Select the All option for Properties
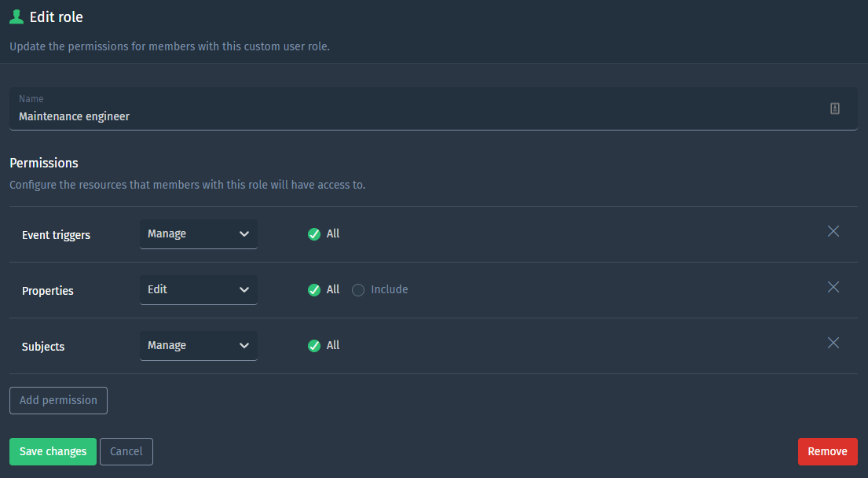The image size is (868, 478). click(x=314, y=289)
